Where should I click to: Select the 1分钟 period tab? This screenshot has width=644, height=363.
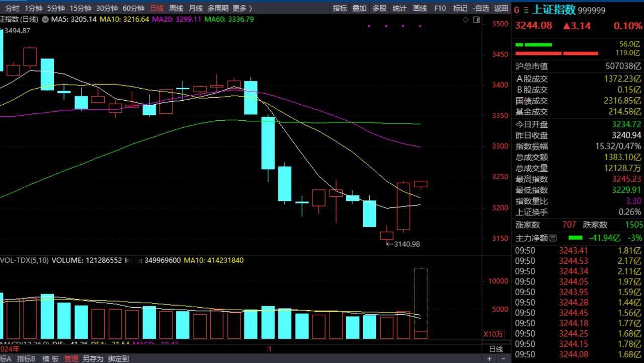point(34,8)
